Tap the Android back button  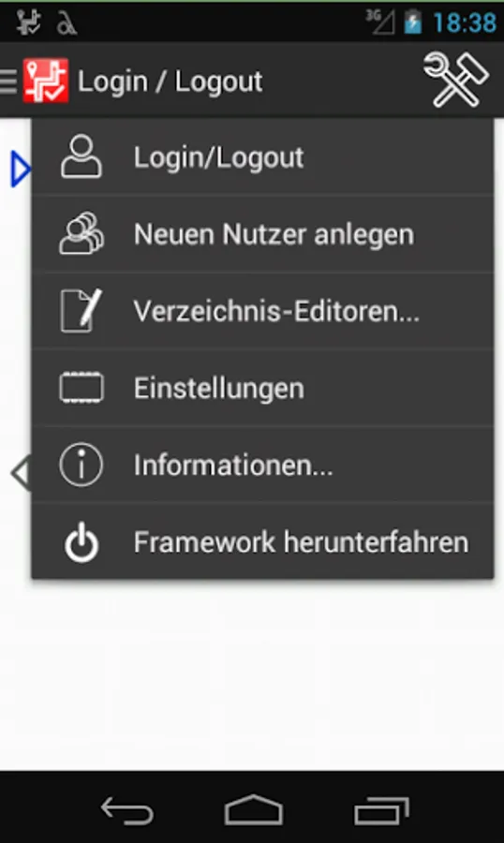127,811
